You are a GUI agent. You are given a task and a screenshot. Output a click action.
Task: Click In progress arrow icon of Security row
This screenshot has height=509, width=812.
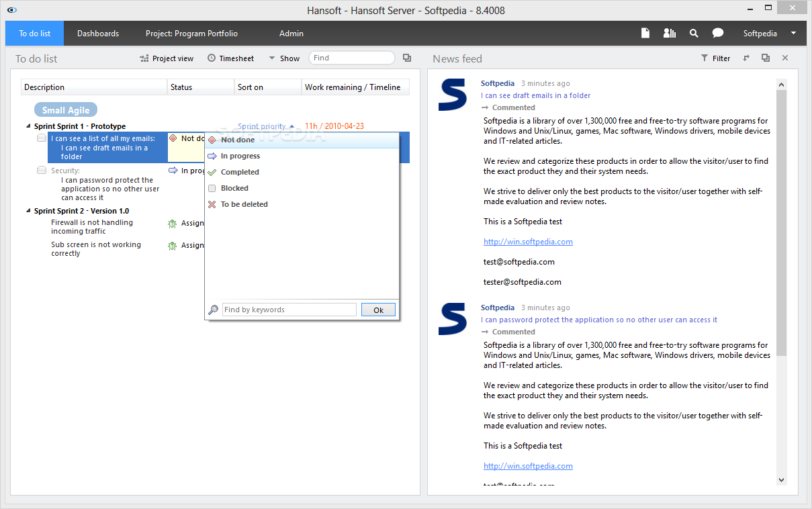(x=173, y=171)
